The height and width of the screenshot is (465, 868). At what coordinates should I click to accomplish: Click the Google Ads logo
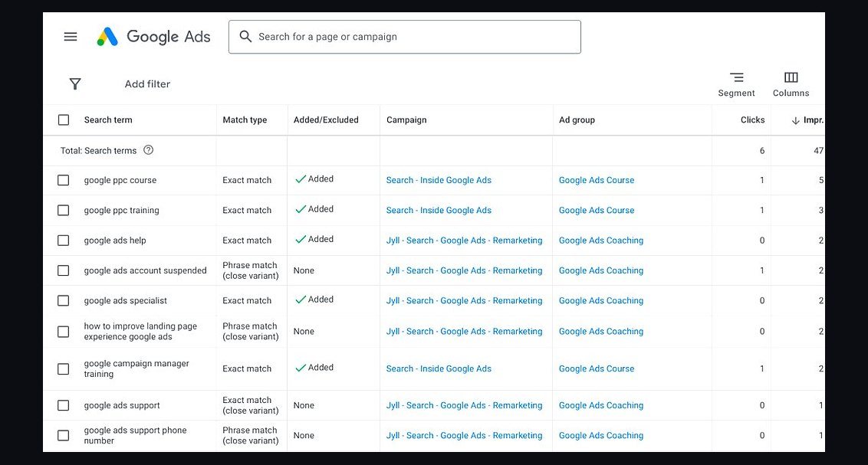click(153, 37)
